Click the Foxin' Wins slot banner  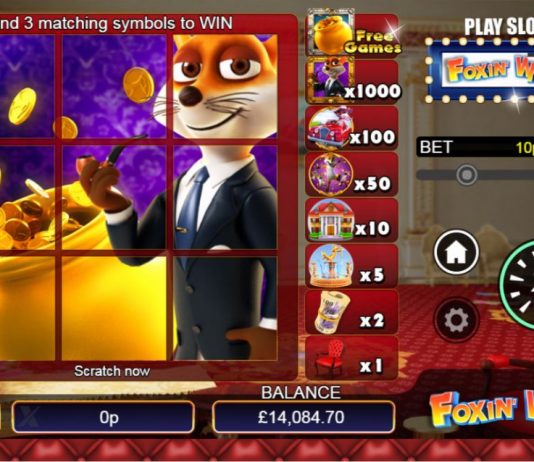tap(481, 70)
